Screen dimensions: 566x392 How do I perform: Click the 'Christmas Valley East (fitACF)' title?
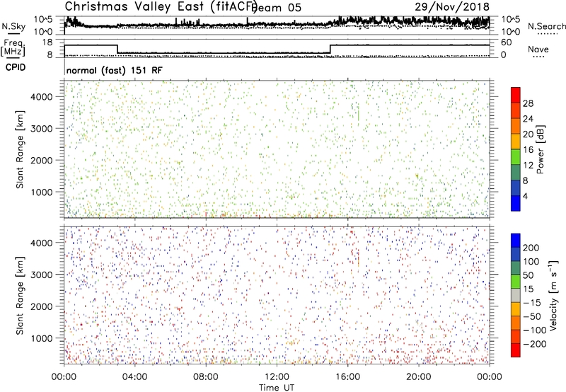pyautogui.click(x=161, y=7)
